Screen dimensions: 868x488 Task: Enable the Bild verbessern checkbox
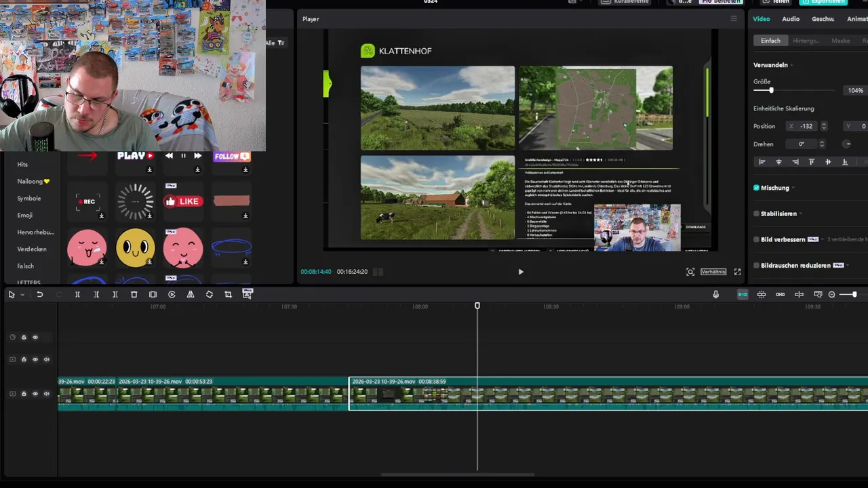(756, 239)
